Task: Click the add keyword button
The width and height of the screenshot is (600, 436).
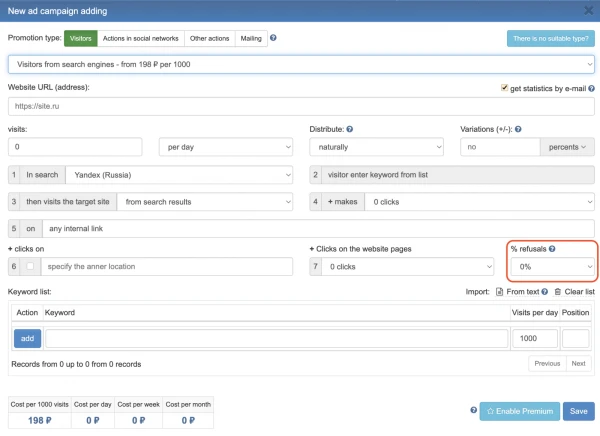Action: (28, 338)
